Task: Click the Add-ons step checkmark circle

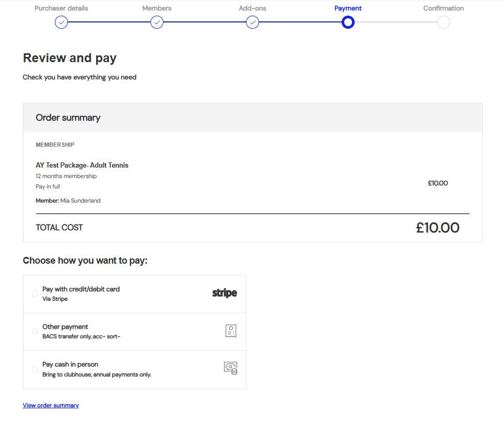Action: (252, 22)
